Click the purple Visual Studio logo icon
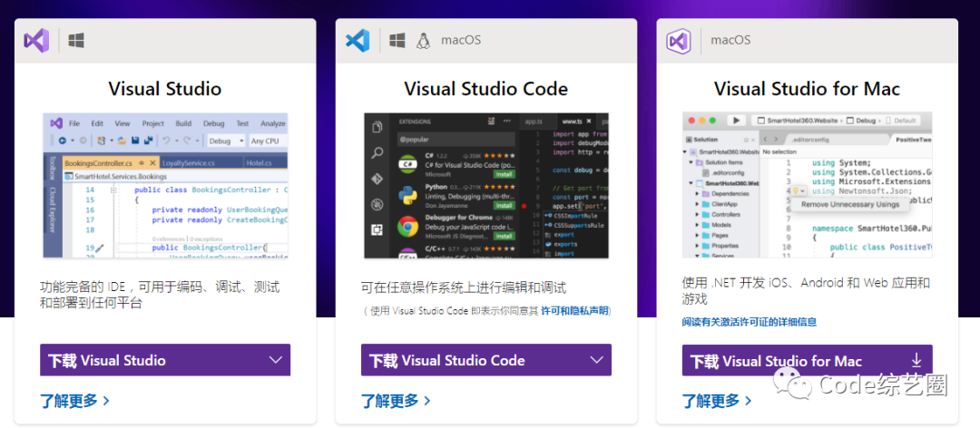This screenshot has width=980, height=428. click(36, 41)
